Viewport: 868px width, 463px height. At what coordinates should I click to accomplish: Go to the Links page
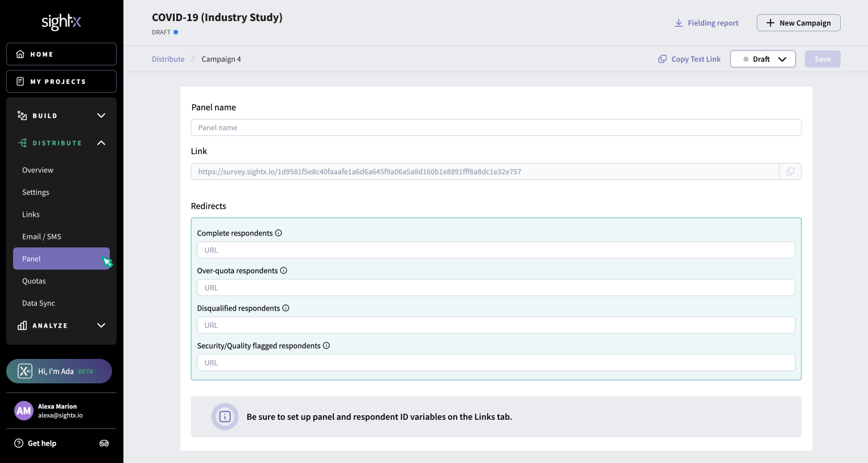[x=31, y=214]
